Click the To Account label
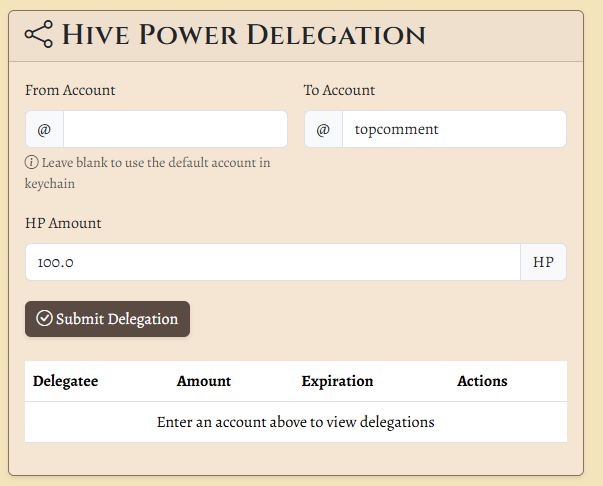 click(x=339, y=90)
